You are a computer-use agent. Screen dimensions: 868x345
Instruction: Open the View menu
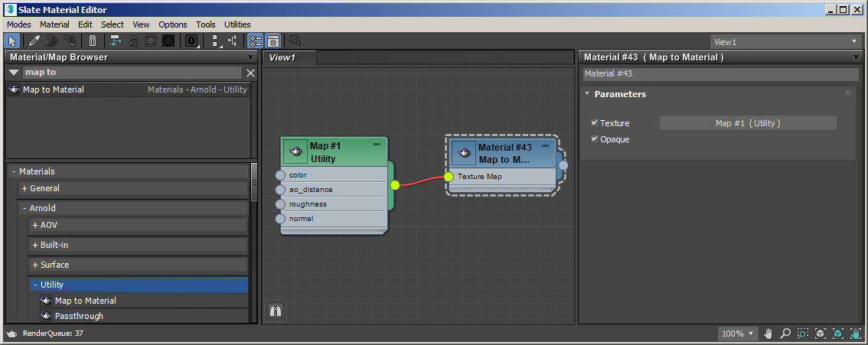(141, 24)
